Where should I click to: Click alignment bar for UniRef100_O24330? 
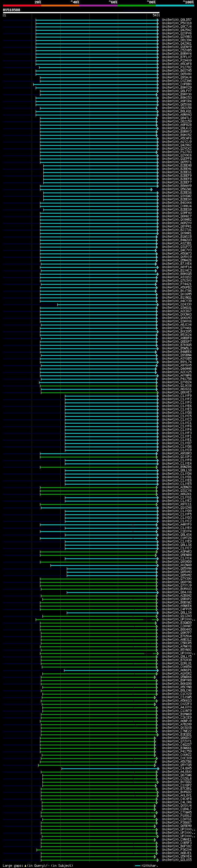click(107, 305)
